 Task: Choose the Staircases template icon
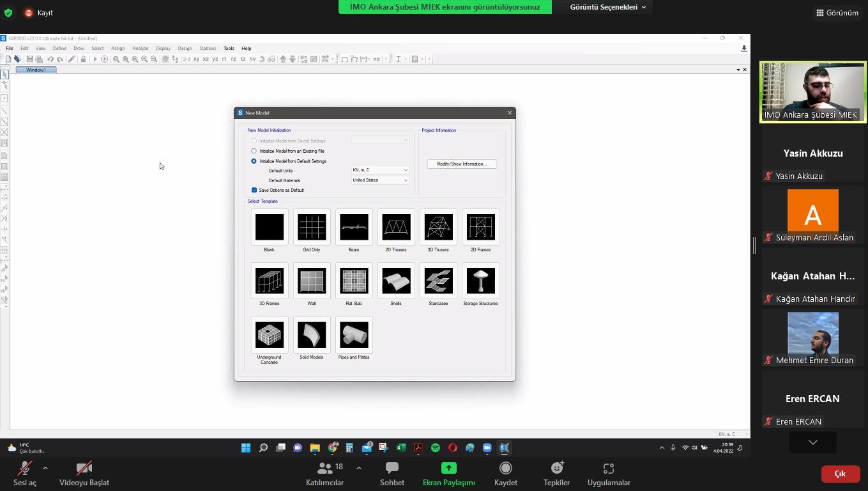point(438,281)
